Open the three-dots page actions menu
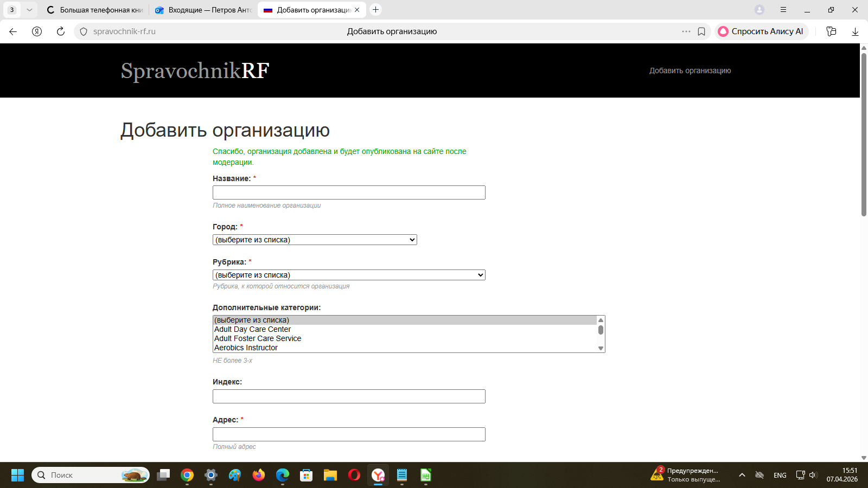 click(x=686, y=31)
